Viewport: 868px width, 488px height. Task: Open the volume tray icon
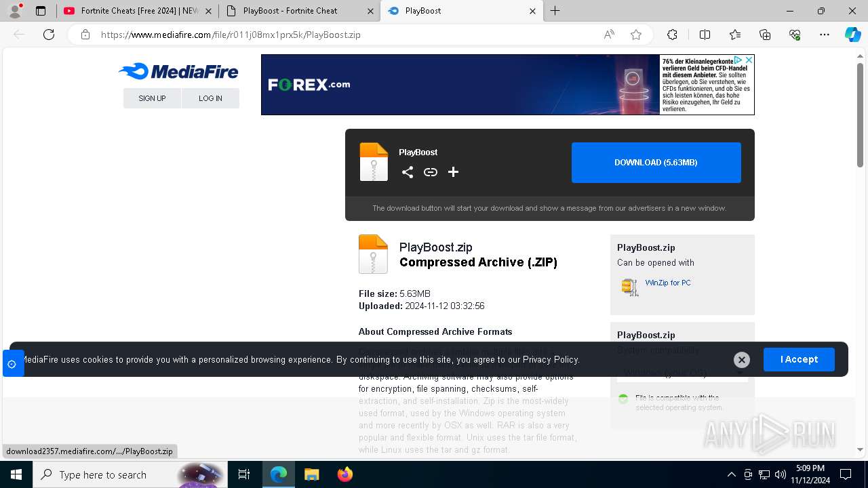[x=781, y=474]
